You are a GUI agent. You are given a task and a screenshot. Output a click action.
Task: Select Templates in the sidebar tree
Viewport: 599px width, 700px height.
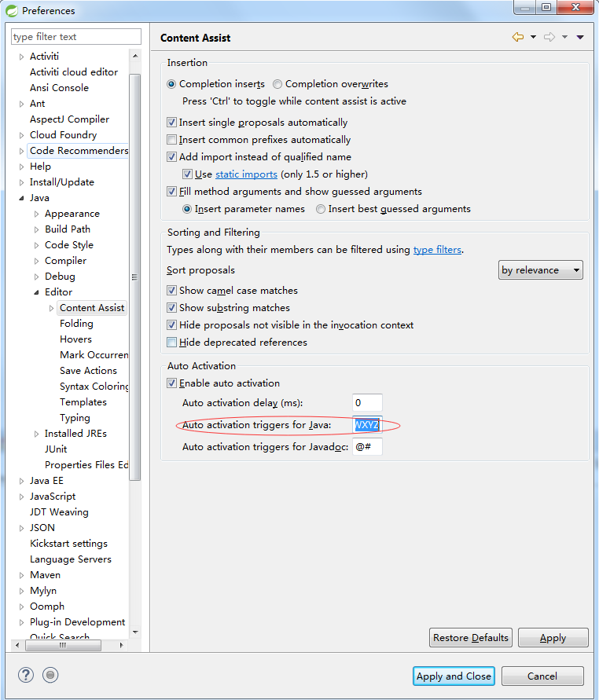[x=83, y=401]
